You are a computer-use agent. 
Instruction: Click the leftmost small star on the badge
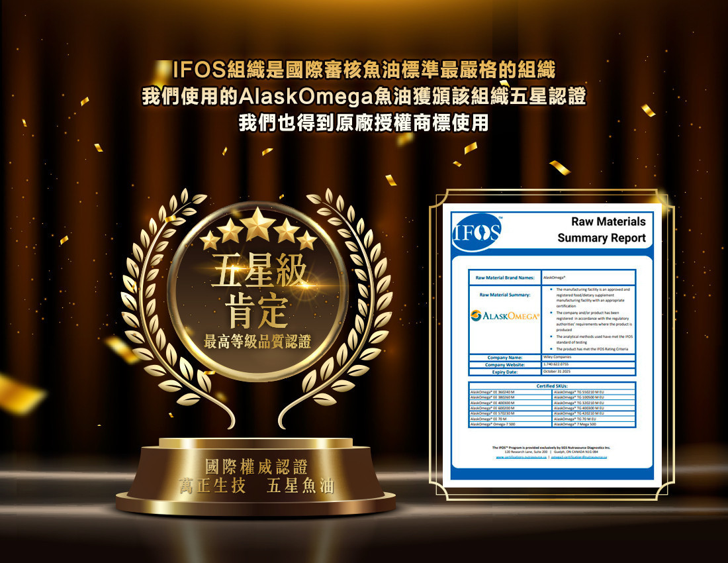[210, 240]
